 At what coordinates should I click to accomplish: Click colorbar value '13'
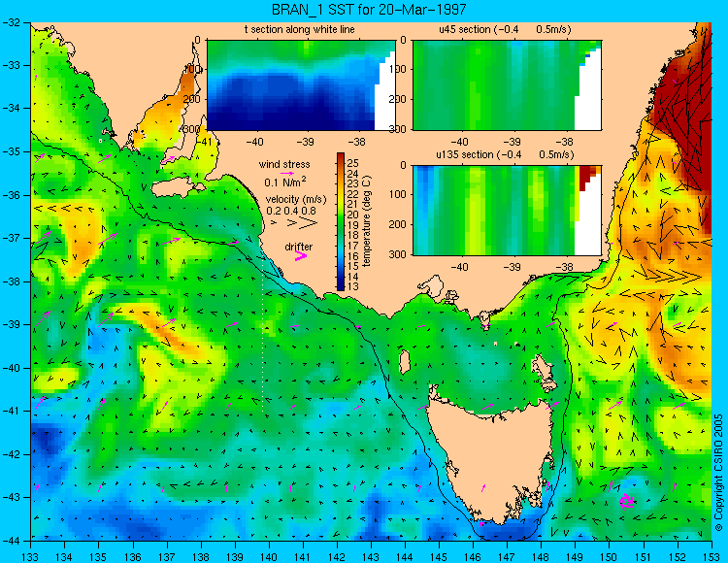(353, 286)
